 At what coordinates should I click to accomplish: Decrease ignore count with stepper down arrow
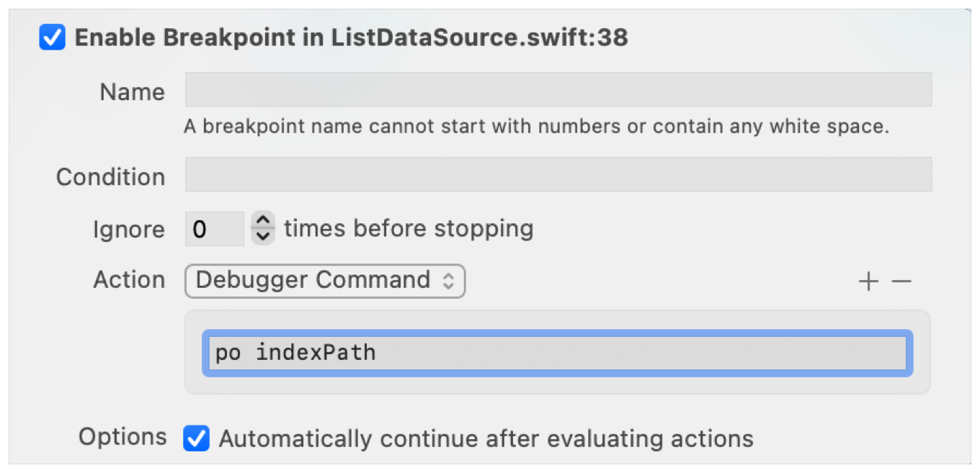coord(263,237)
